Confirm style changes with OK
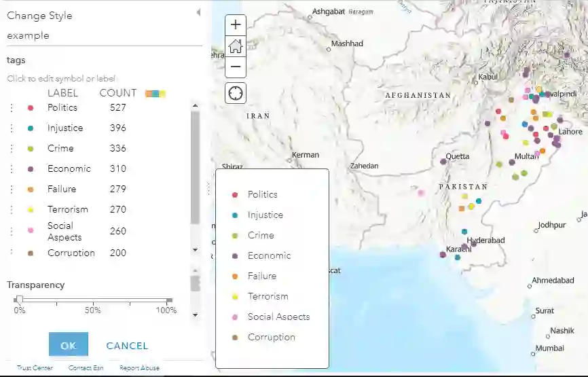Screen dimensions: 588x377 pyautogui.click(x=69, y=344)
